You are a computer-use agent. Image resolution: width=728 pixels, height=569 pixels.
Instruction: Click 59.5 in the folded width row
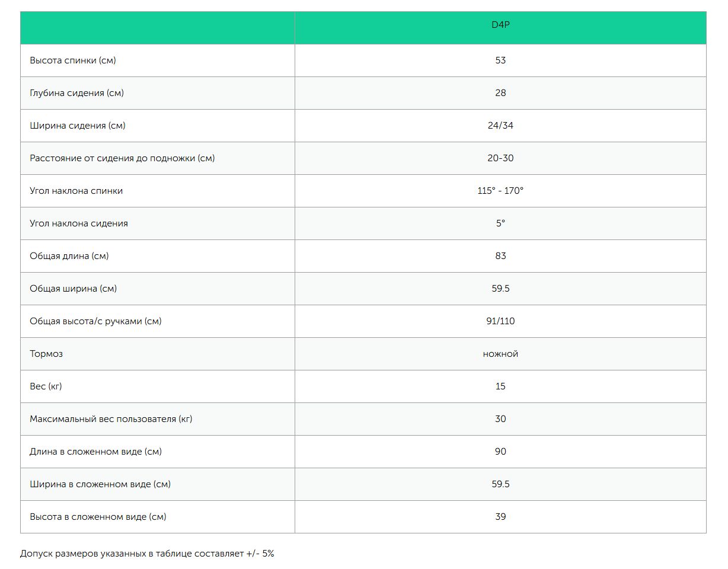click(500, 484)
